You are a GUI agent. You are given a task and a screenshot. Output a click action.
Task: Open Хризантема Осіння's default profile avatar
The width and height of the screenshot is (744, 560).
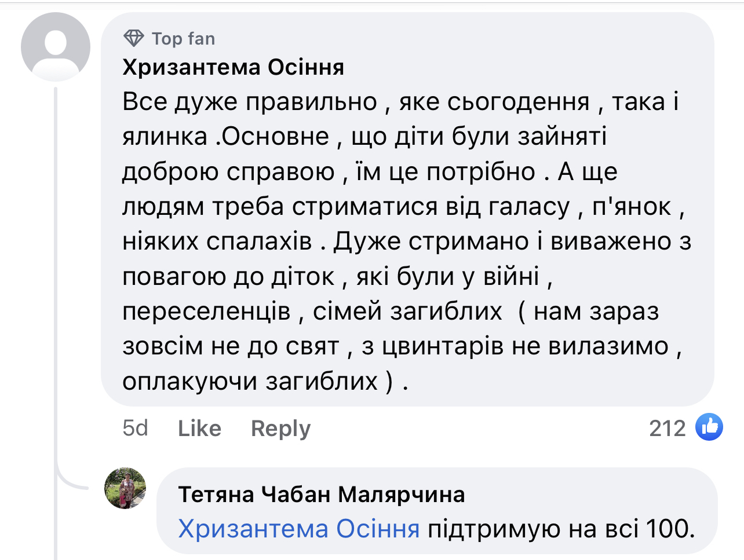(56, 47)
